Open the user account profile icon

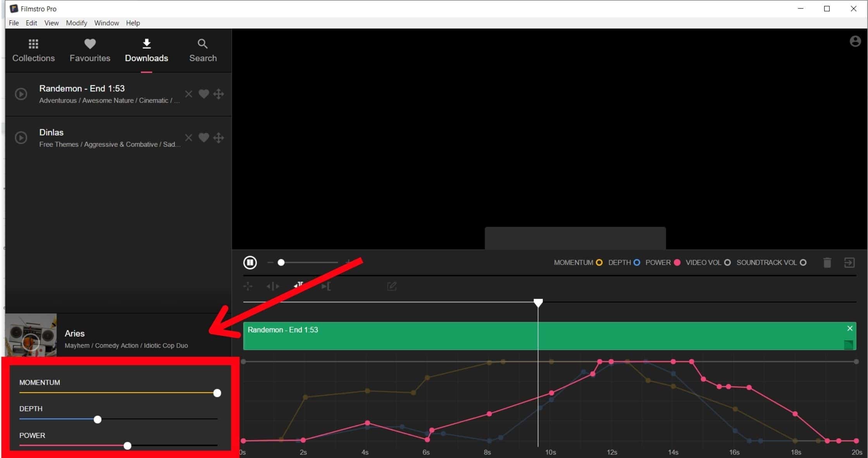(x=855, y=41)
